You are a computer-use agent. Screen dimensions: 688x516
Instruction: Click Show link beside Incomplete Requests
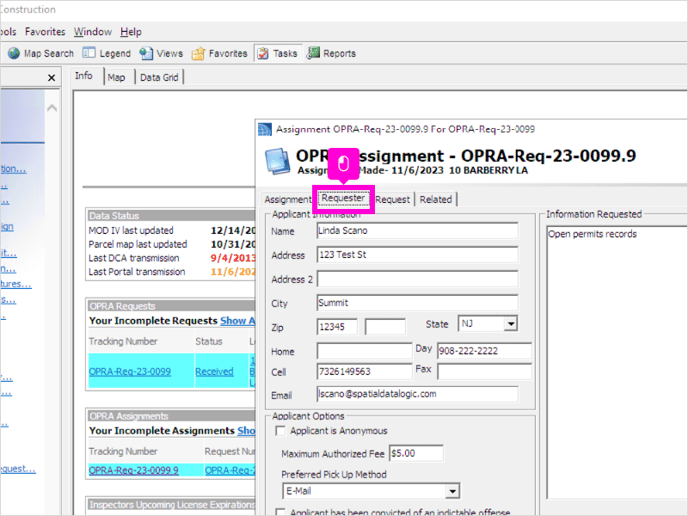(237, 321)
